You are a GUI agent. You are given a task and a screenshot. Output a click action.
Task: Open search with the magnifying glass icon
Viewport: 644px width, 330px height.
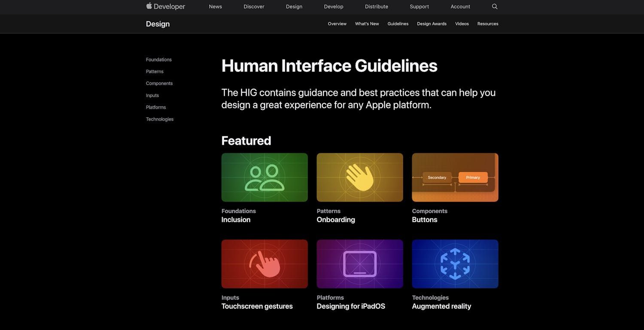pos(495,6)
